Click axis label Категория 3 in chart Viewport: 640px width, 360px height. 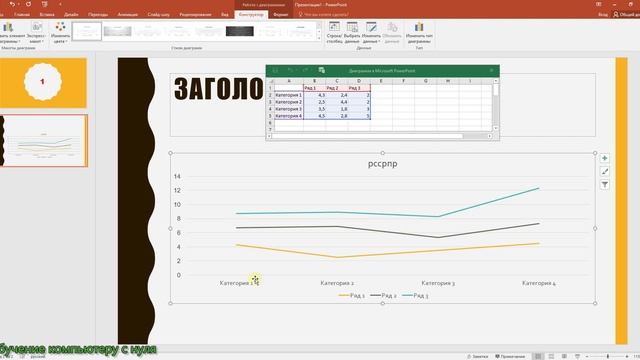pyautogui.click(x=438, y=283)
